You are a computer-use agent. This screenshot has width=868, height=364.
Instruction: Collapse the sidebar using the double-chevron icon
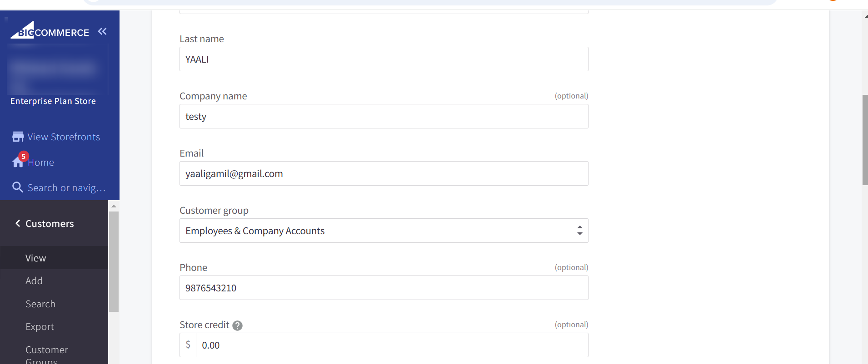tap(102, 31)
